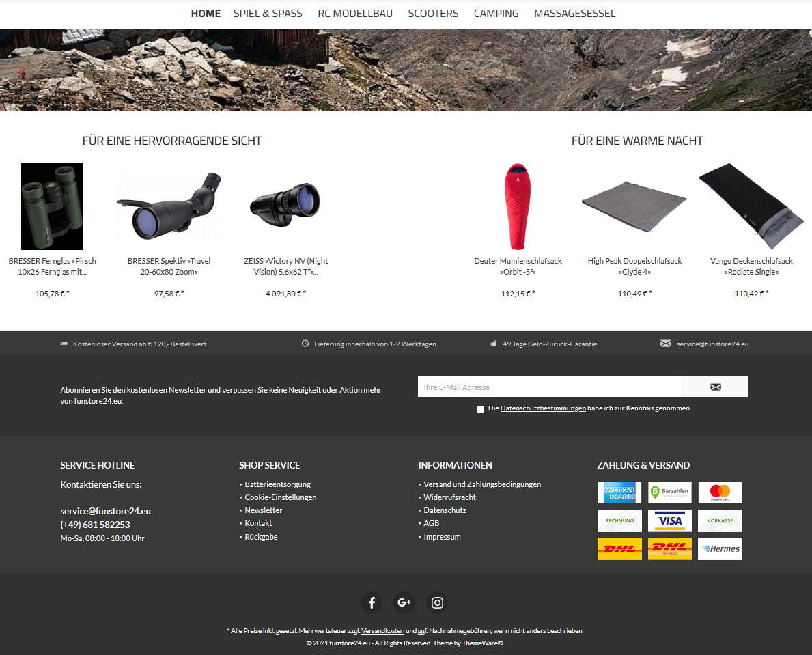Open the Facebook social icon

(372, 602)
